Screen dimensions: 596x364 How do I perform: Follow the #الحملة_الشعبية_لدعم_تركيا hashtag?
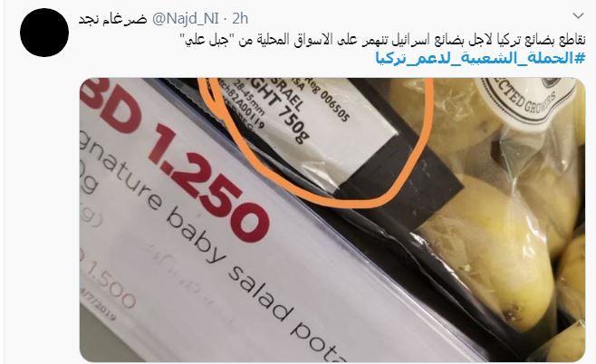coord(480,58)
